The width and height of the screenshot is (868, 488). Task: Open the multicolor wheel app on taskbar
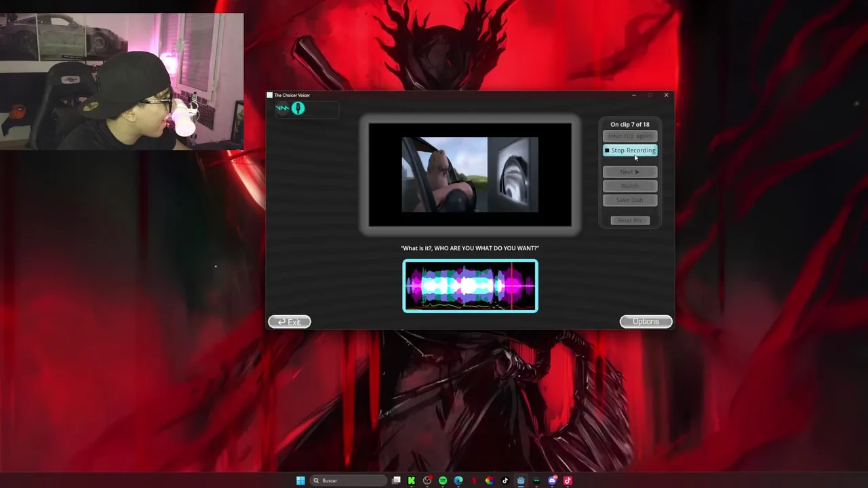[490, 481]
